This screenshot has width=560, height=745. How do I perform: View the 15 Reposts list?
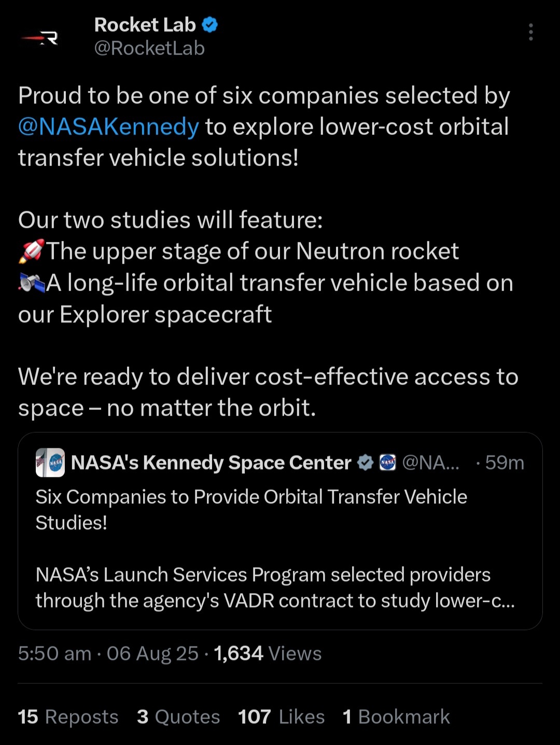click(68, 716)
